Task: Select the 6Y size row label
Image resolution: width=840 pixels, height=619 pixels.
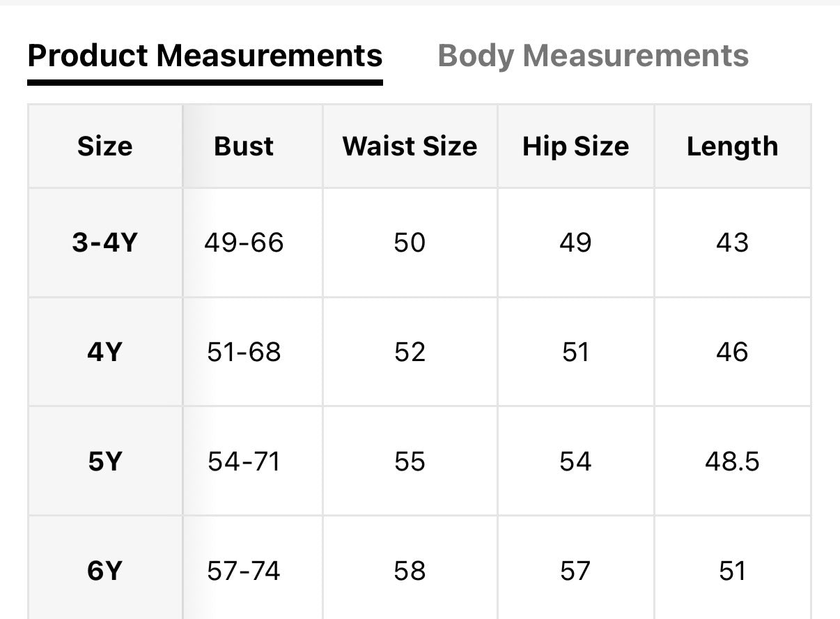Action: [x=104, y=571]
